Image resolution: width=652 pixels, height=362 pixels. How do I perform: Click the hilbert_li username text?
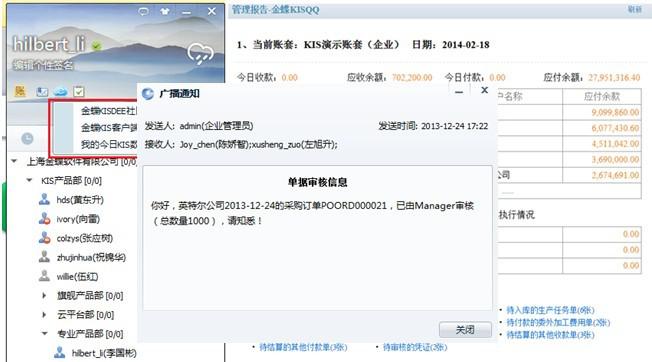(x=49, y=44)
